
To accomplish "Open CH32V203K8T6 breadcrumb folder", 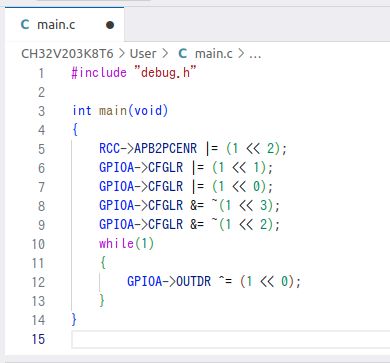I will click(x=67, y=54).
